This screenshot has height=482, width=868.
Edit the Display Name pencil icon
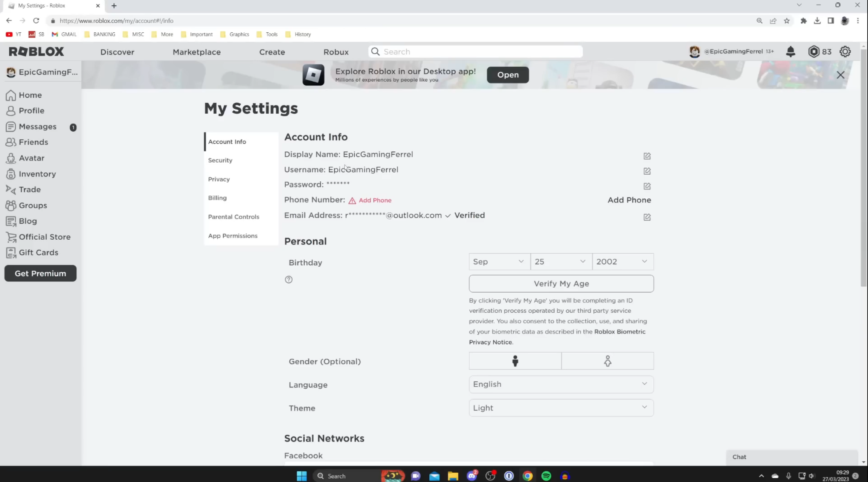click(x=647, y=156)
